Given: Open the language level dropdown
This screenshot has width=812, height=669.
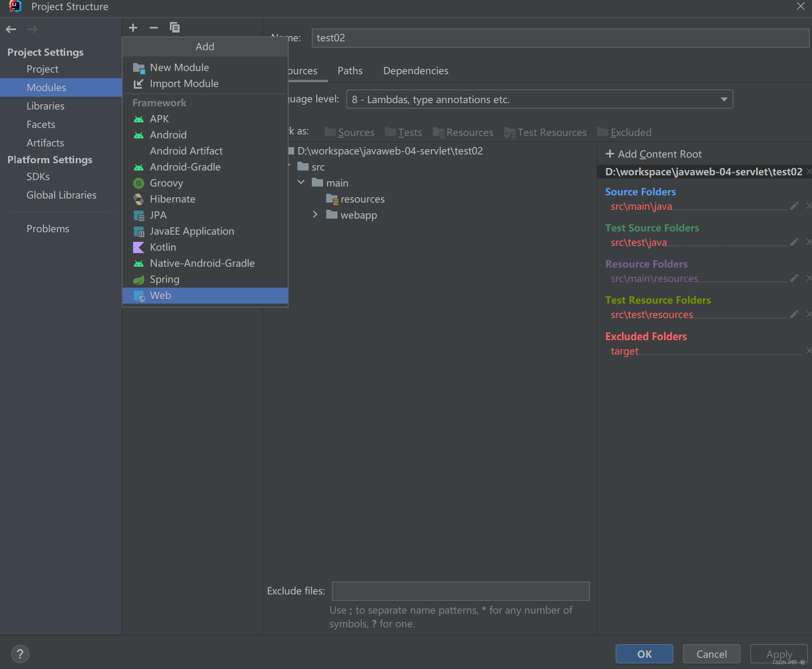Looking at the screenshot, I should [x=724, y=99].
